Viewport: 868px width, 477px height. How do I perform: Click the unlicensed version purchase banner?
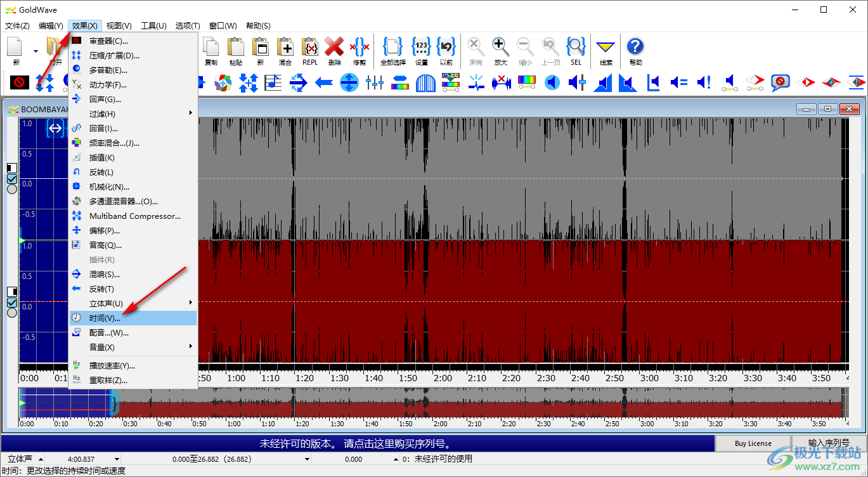point(358,443)
